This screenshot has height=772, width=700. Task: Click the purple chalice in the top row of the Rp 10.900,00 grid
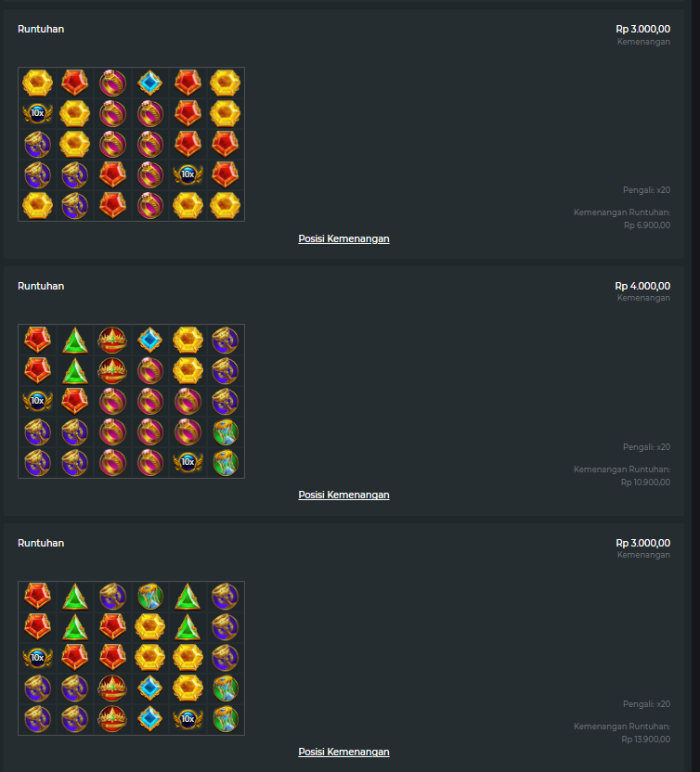pos(225,340)
